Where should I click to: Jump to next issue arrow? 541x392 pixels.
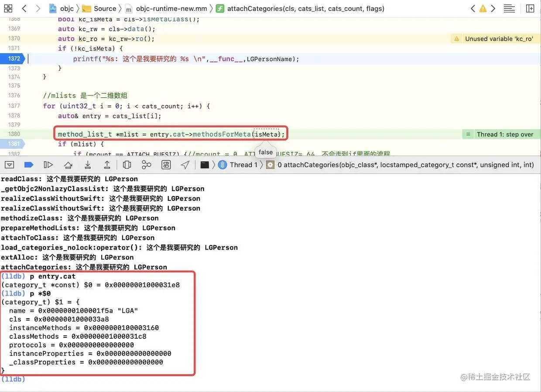pyautogui.click(x=493, y=8)
